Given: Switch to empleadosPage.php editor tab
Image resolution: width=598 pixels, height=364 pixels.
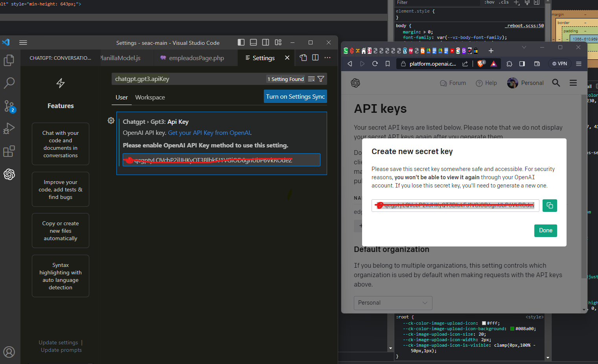Looking at the screenshot, I should [x=196, y=58].
